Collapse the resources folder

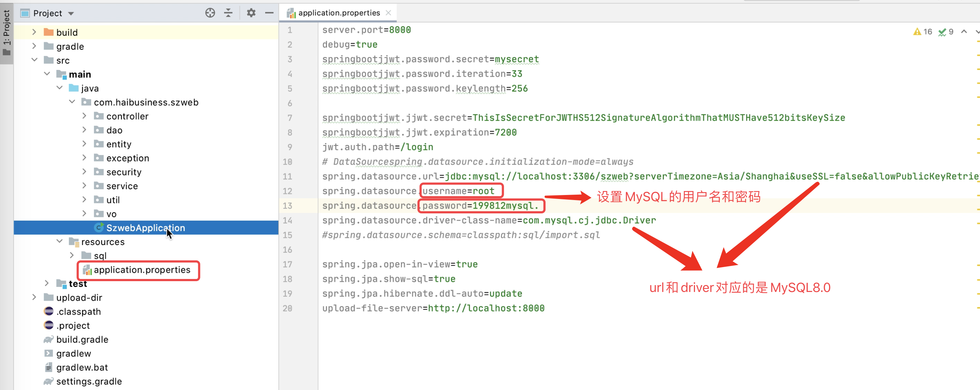(60, 241)
